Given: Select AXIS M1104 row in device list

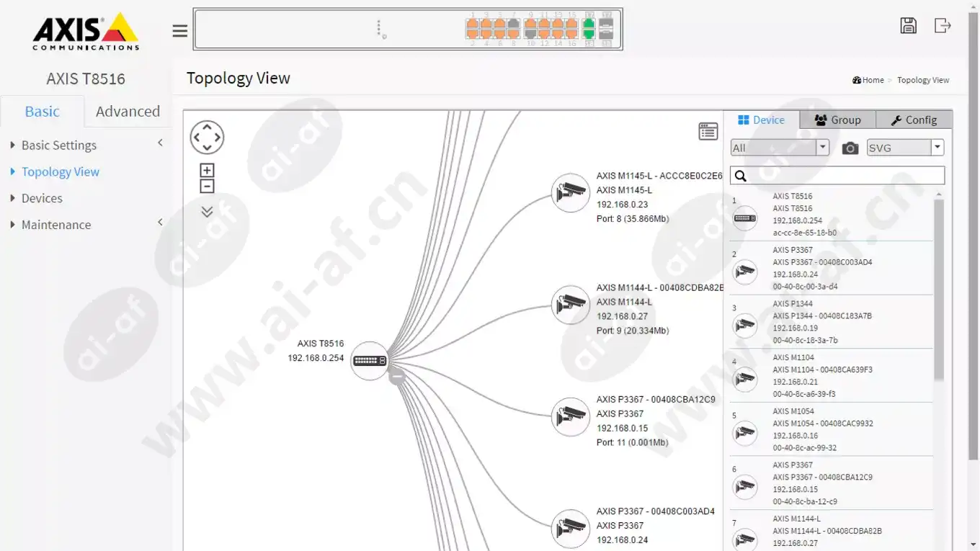Looking at the screenshot, I should click(832, 376).
